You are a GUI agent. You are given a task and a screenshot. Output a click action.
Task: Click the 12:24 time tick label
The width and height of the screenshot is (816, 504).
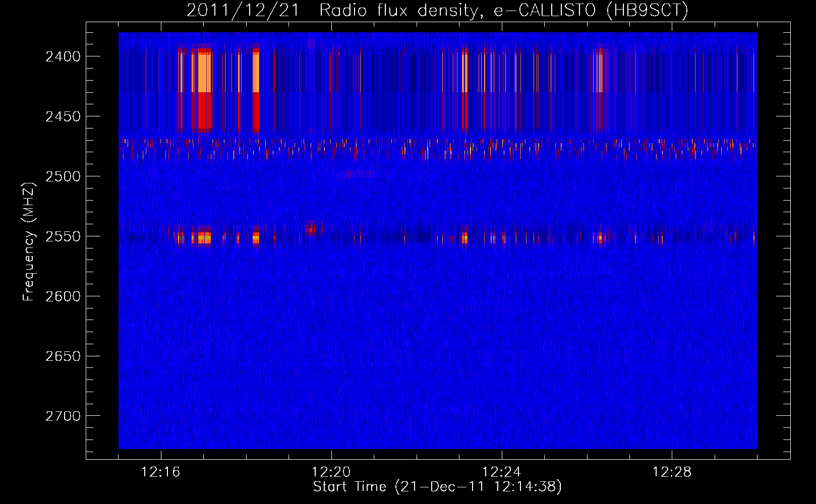[502, 472]
